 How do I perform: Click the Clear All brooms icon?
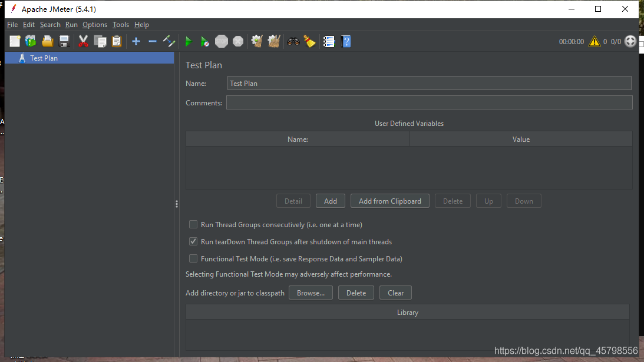pyautogui.click(x=274, y=41)
